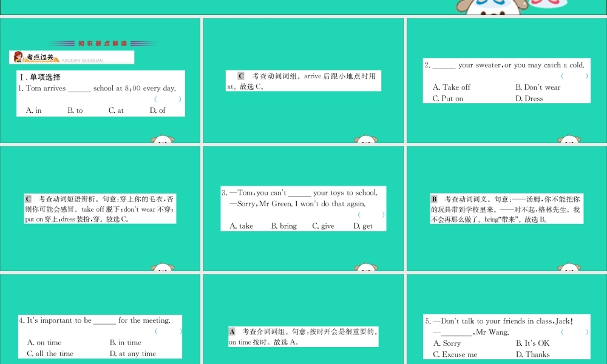Choose option 'A. in' for question 1
The width and height of the screenshot is (607, 364).
click(x=33, y=110)
